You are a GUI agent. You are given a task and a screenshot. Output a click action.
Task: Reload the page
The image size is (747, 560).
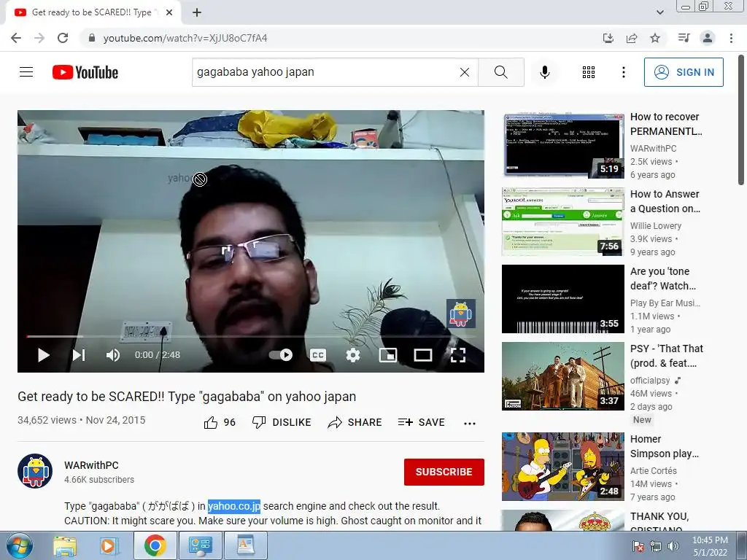[63, 38]
